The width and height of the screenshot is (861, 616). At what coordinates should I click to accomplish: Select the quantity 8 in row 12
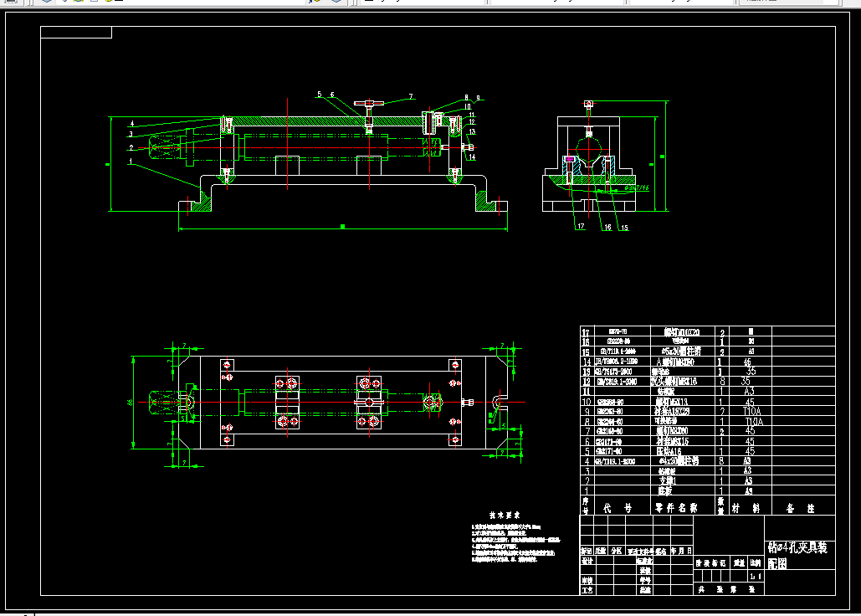(x=722, y=381)
